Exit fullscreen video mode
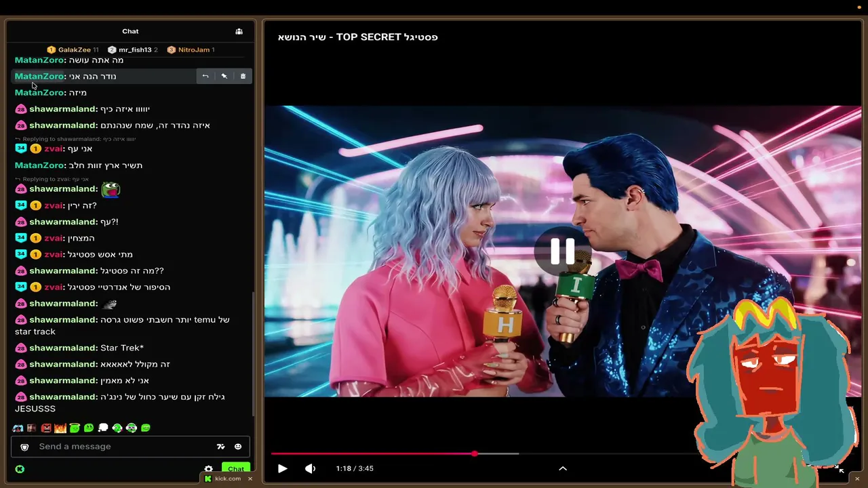The image size is (868, 488). click(x=839, y=468)
